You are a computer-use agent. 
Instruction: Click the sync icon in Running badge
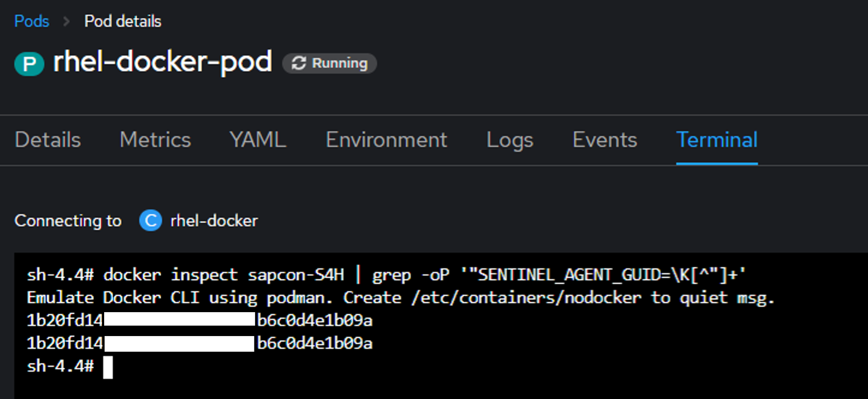[299, 63]
